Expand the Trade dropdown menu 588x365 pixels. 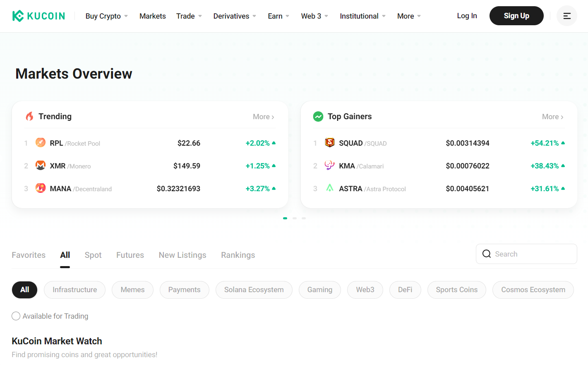click(189, 16)
